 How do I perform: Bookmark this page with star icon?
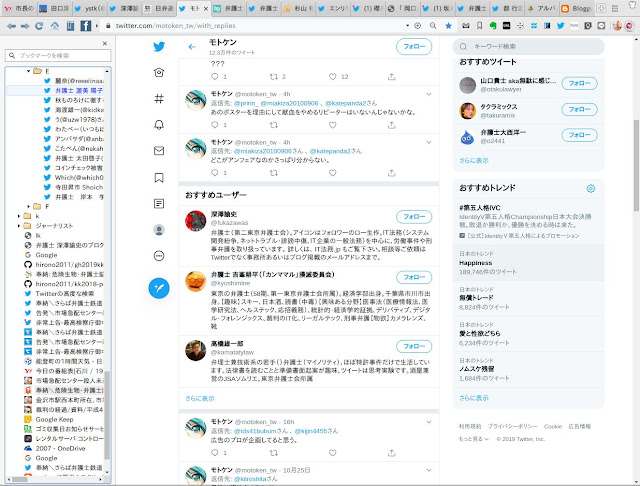[x=448, y=26]
